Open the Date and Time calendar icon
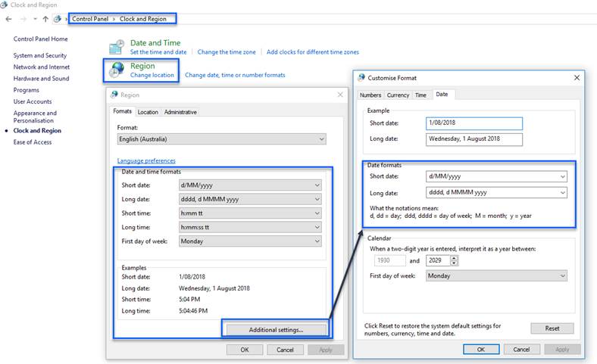 pyautogui.click(x=116, y=47)
